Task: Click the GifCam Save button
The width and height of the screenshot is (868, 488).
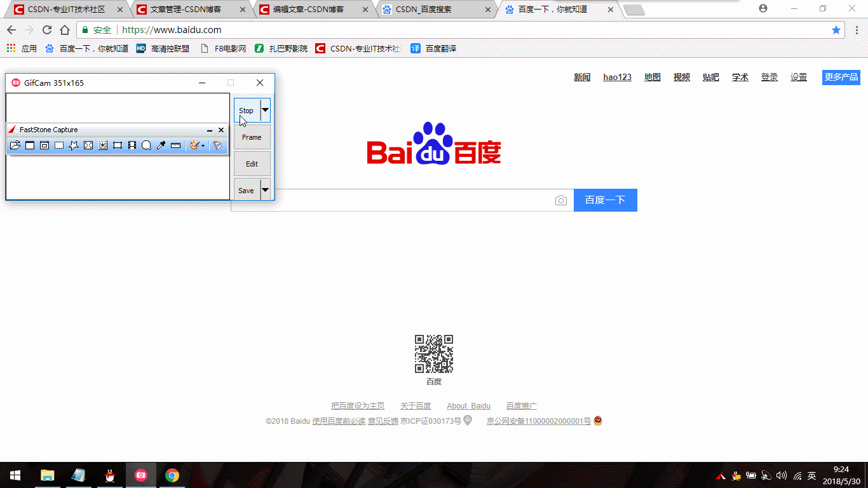Action: point(247,190)
